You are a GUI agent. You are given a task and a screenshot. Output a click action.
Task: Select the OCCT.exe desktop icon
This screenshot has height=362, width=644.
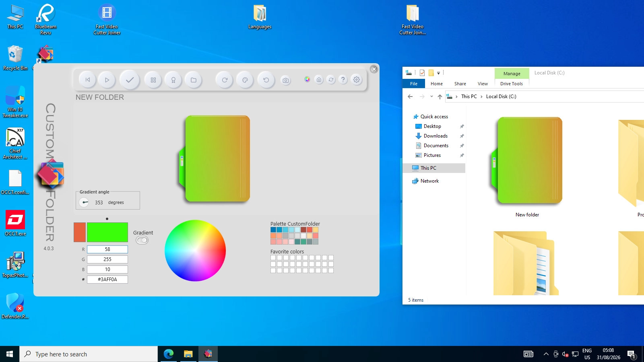15,223
